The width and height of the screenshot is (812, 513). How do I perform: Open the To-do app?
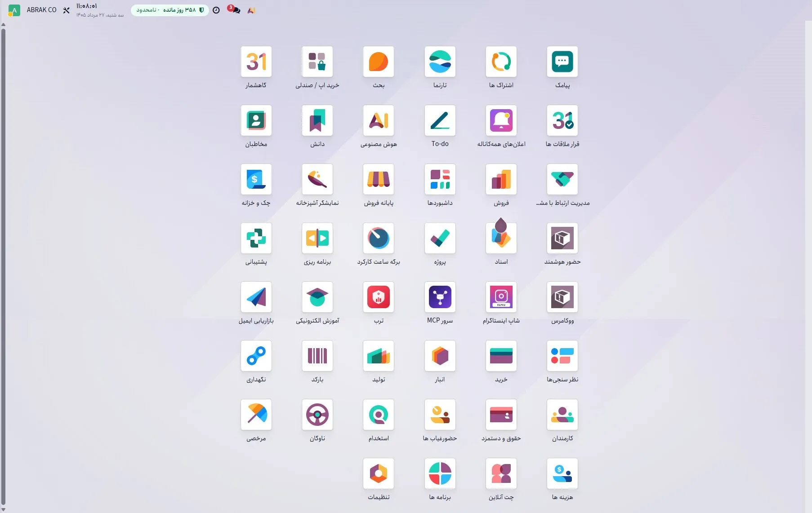(x=440, y=120)
